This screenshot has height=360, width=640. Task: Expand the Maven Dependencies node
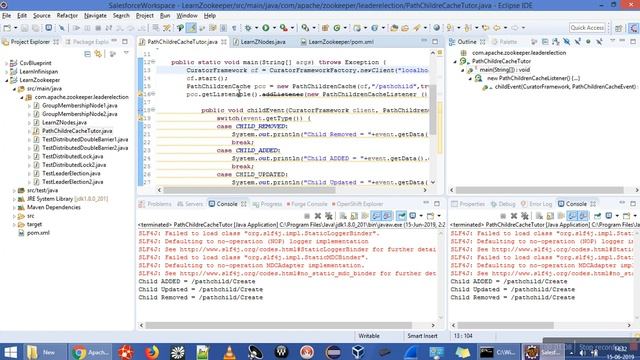click(14, 207)
